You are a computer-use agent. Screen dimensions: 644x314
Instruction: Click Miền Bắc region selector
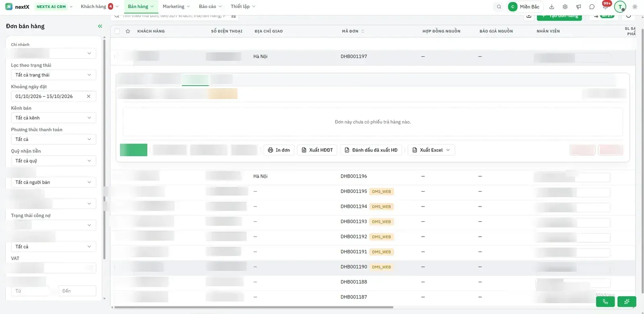pos(525,7)
